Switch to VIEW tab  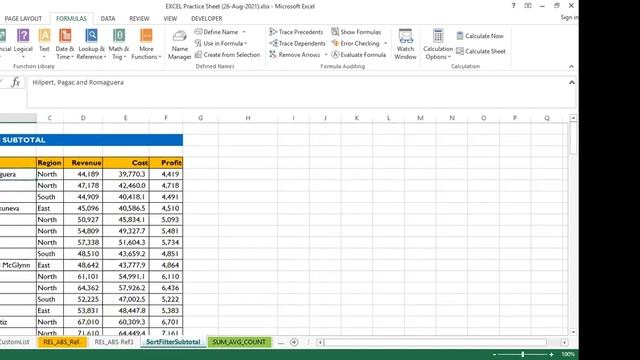tap(170, 19)
